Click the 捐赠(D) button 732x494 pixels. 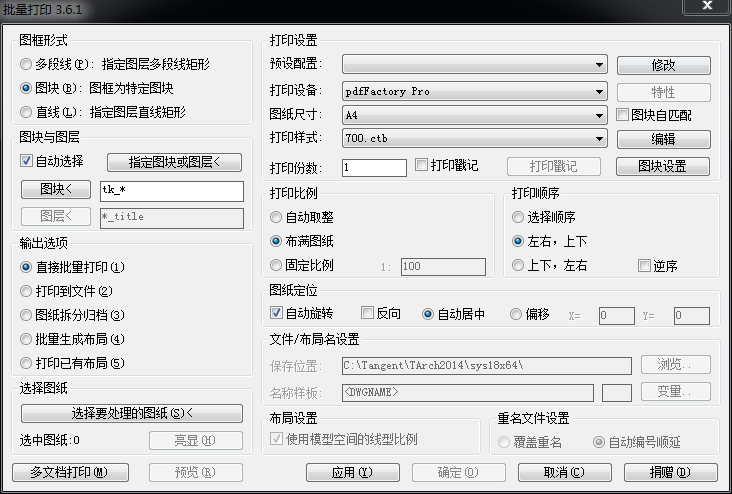point(670,472)
